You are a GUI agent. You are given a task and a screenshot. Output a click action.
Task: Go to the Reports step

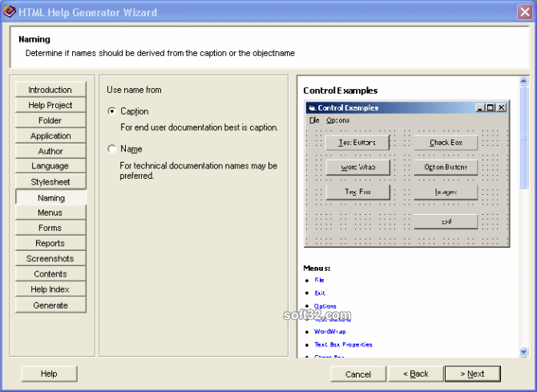[x=50, y=243]
